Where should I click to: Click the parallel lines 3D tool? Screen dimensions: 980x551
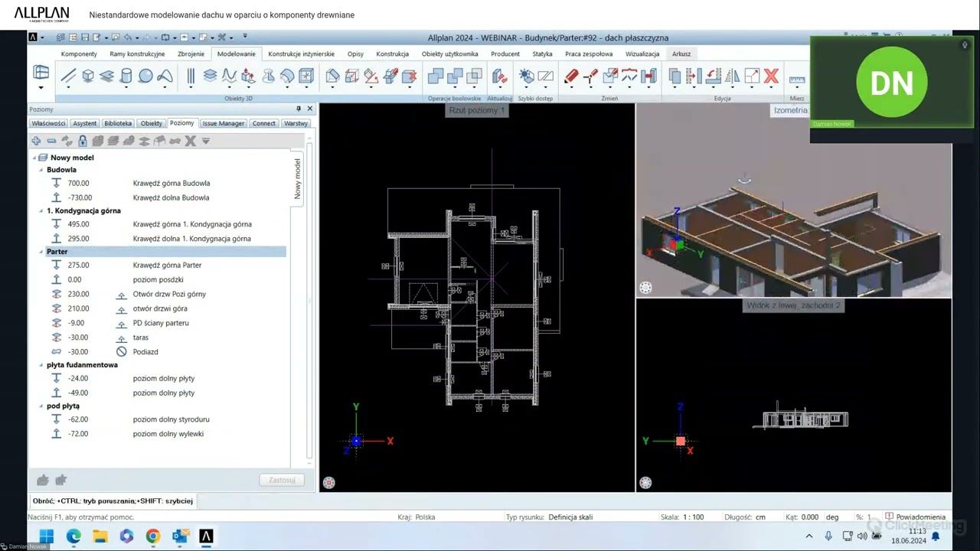[191, 76]
